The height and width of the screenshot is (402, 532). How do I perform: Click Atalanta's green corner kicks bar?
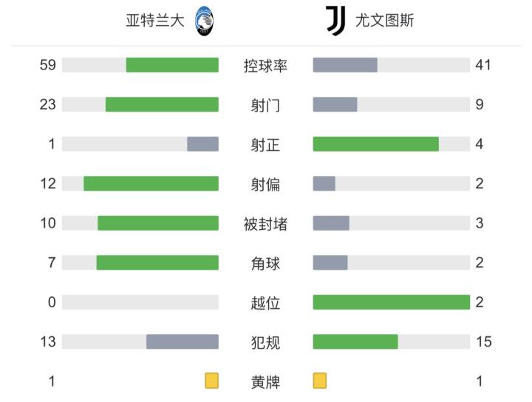[x=157, y=262]
